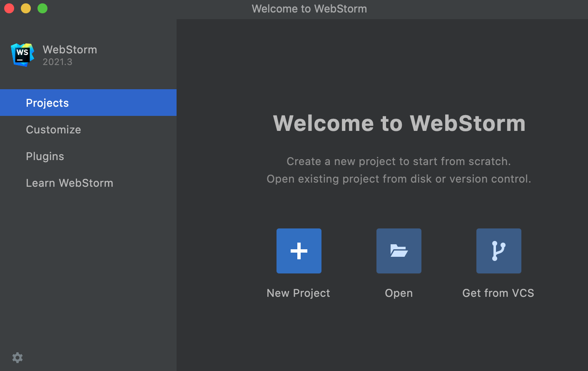Click the New Project label
The height and width of the screenshot is (371, 588).
[x=299, y=293]
